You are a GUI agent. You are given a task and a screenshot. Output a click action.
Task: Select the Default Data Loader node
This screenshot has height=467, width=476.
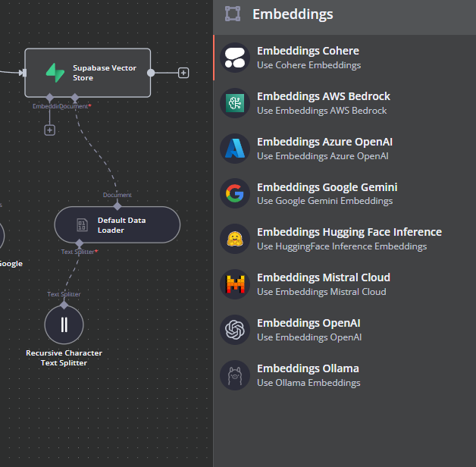pos(117,225)
